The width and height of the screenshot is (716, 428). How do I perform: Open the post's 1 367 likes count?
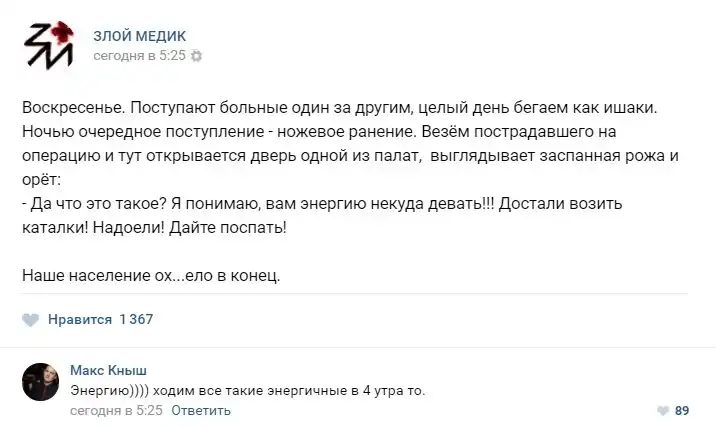(x=135, y=320)
